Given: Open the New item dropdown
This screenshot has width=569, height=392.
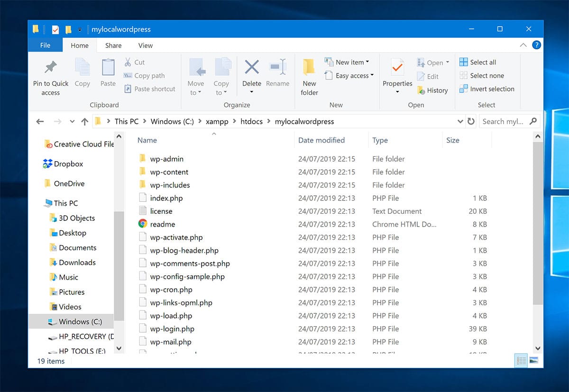Looking at the screenshot, I should pos(348,62).
